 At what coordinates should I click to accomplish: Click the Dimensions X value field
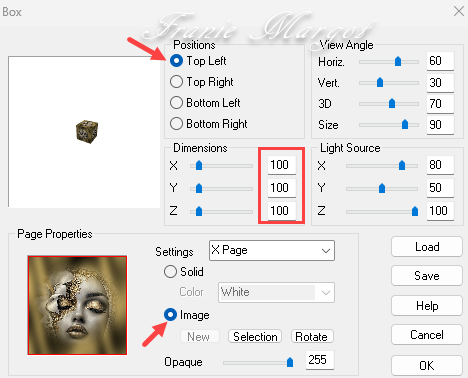tap(282, 165)
